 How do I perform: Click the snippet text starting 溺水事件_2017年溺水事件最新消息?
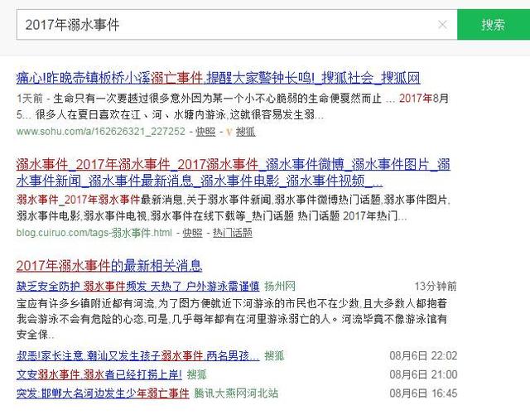coord(234,208)
